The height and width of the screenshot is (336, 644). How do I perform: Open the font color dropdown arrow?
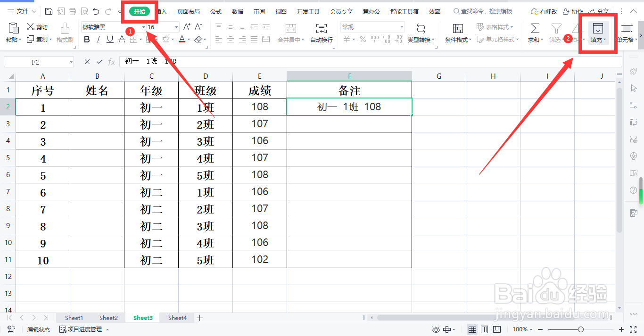(x=189, y=40)
